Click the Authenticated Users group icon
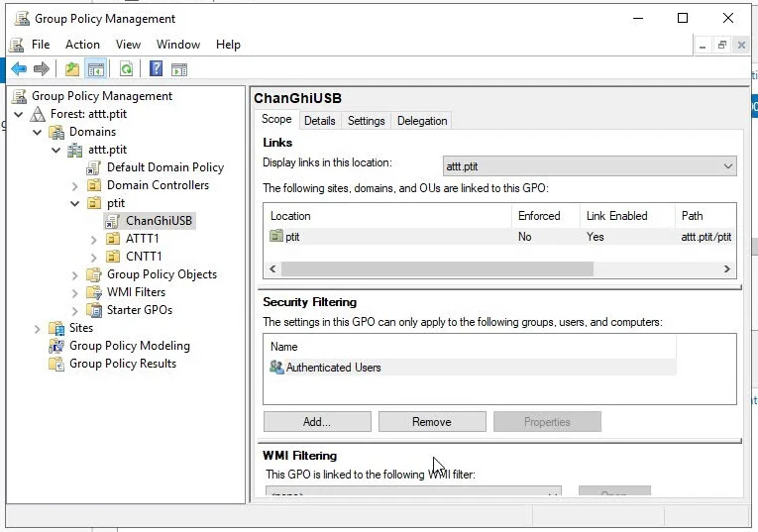The height and width of the screenshot is (532, 758). click(x=276, y=368)
